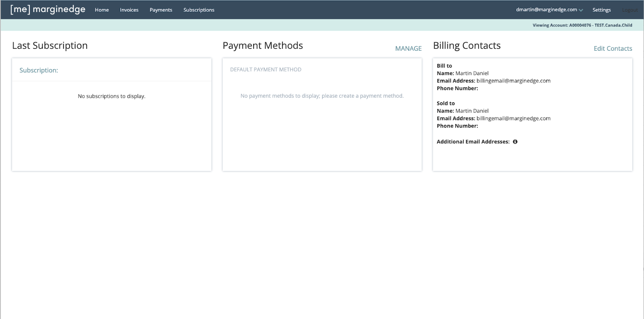Click Edit Contacts link
The image size is (644, 319).
[x=613, y=48]
